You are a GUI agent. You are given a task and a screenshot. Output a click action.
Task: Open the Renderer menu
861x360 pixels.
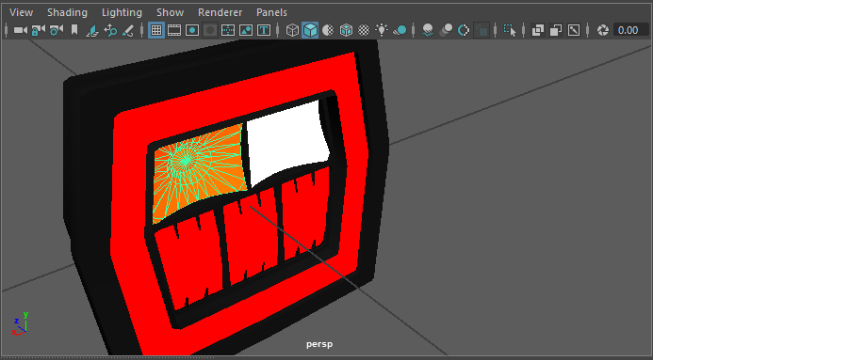coord(220,12)
